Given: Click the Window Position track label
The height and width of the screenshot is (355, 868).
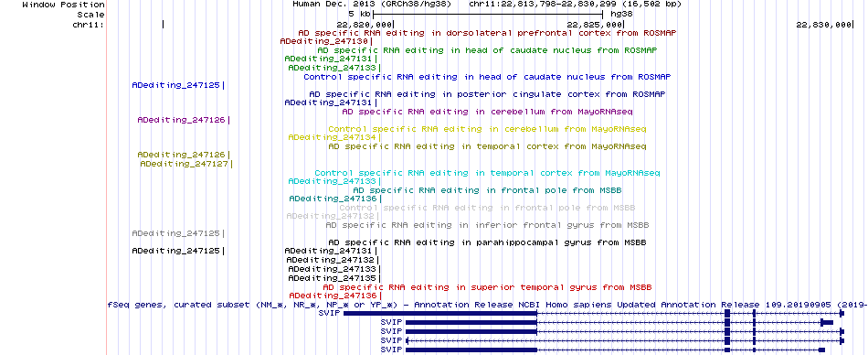Looking at the screenshot, I should pos(63,5).
